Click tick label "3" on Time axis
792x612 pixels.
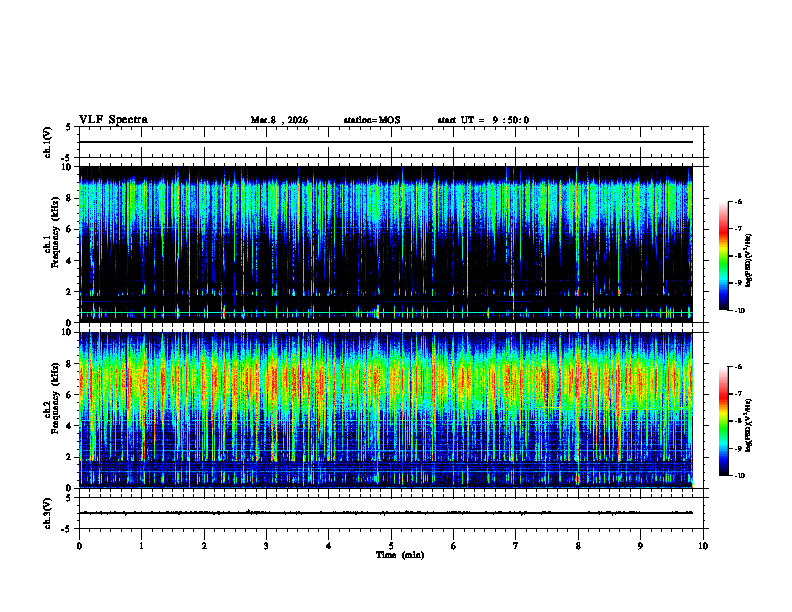click(x=266, y=546)
